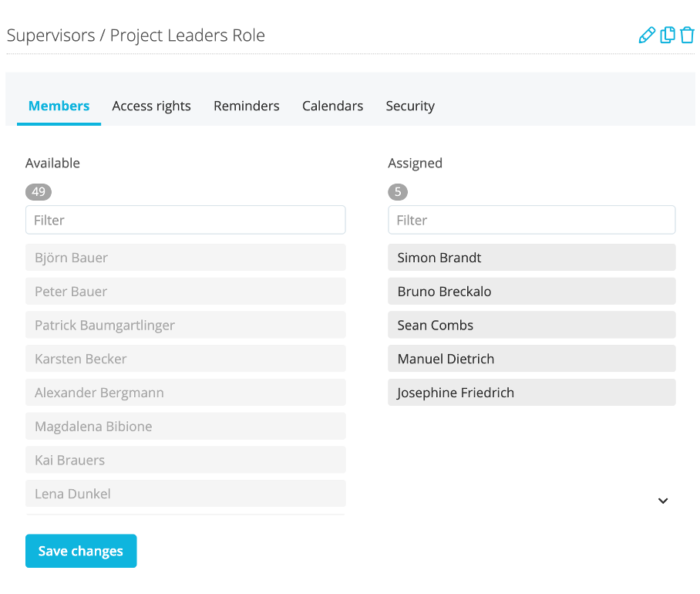The width and height of the screenshot is (700, 594).
Task: Go to the Calendars tab
Action: tap(332, 106)
